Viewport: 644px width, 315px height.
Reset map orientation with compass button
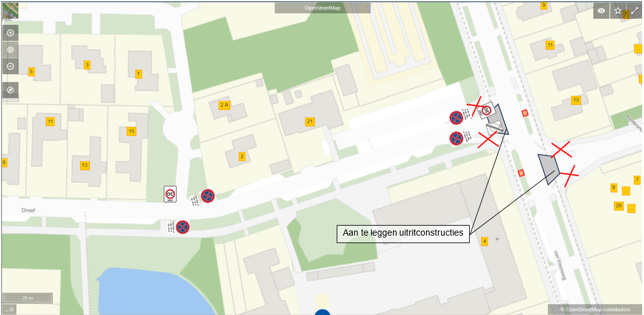coord(10,90)
